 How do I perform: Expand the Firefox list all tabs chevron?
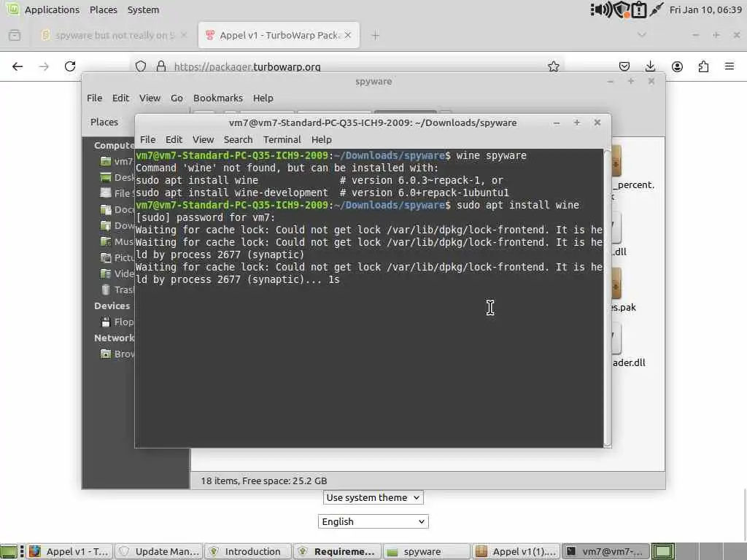(x=642, y=35)
